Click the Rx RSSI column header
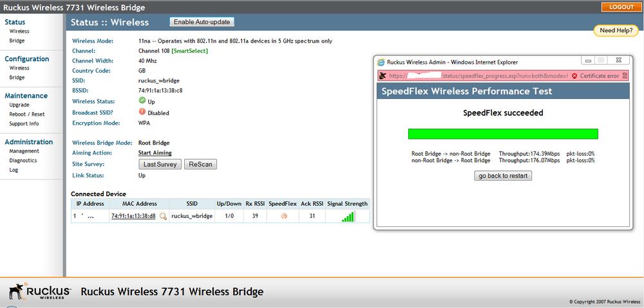 pos(255,204)
